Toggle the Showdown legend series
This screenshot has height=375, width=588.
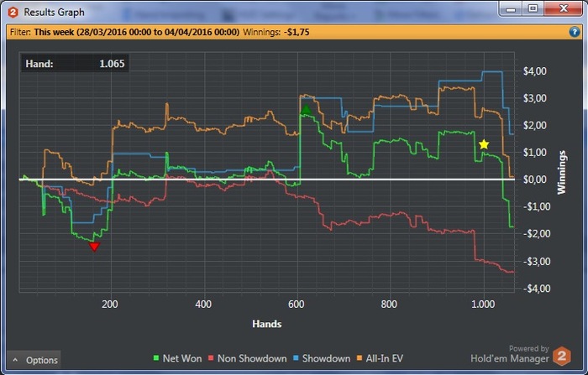coord(322,358)
